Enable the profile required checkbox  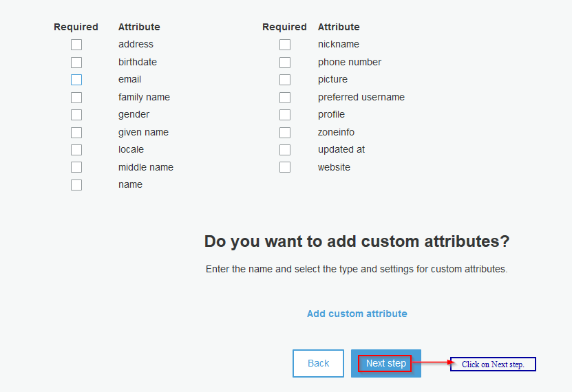coord(285,115)
